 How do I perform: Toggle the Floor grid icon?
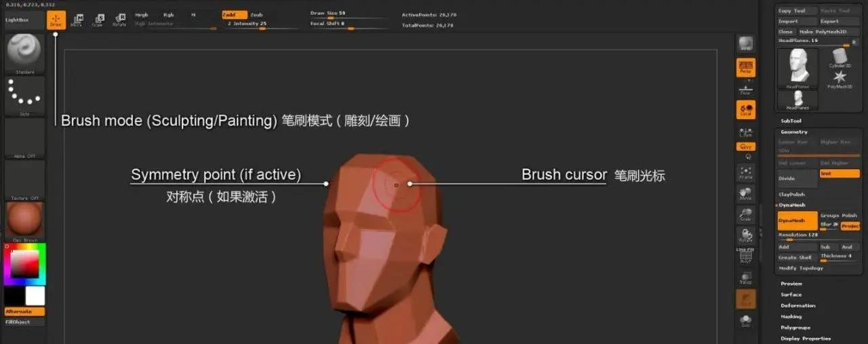[x=746, y=89]
